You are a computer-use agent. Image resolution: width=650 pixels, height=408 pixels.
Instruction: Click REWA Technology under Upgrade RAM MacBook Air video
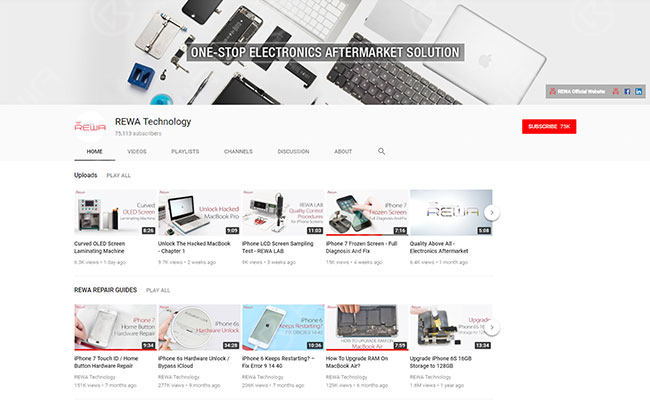pos(347,377)
